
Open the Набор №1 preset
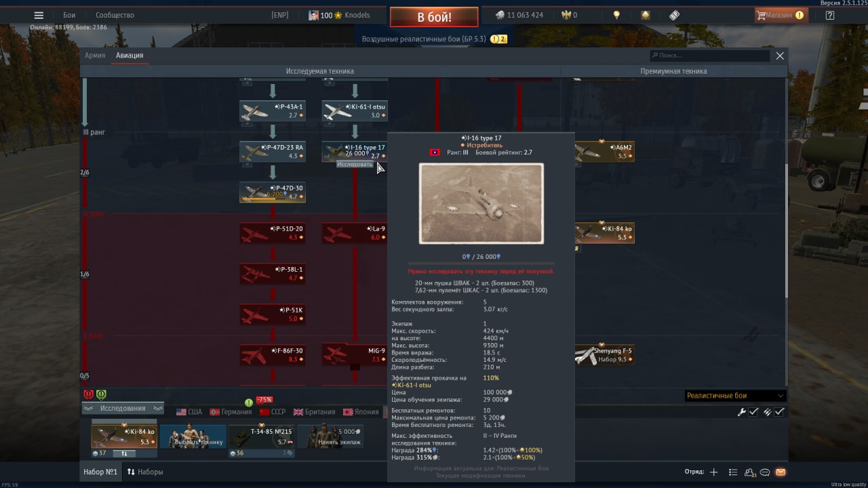pyautogui.click(x=100, y=472)
